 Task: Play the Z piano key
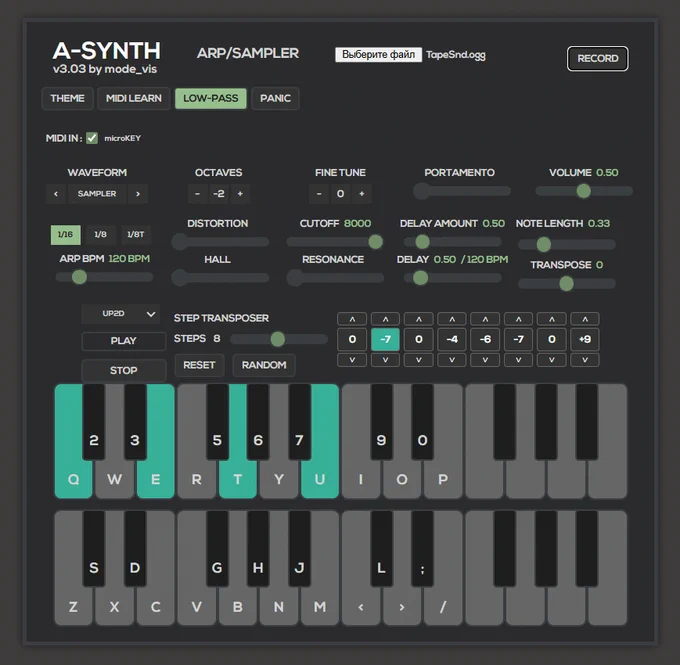[x=73, y=606]
